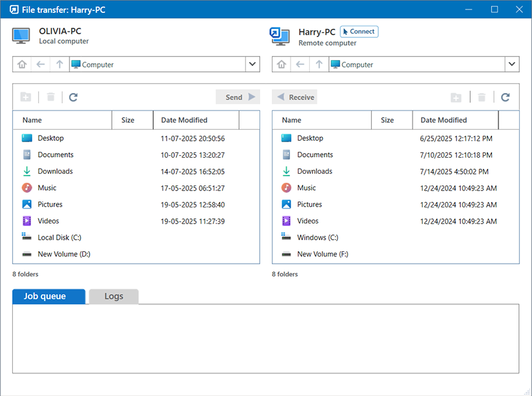
Task: Switch to the Logs tab
Action: pyautogui.click(x=114, y=297)
